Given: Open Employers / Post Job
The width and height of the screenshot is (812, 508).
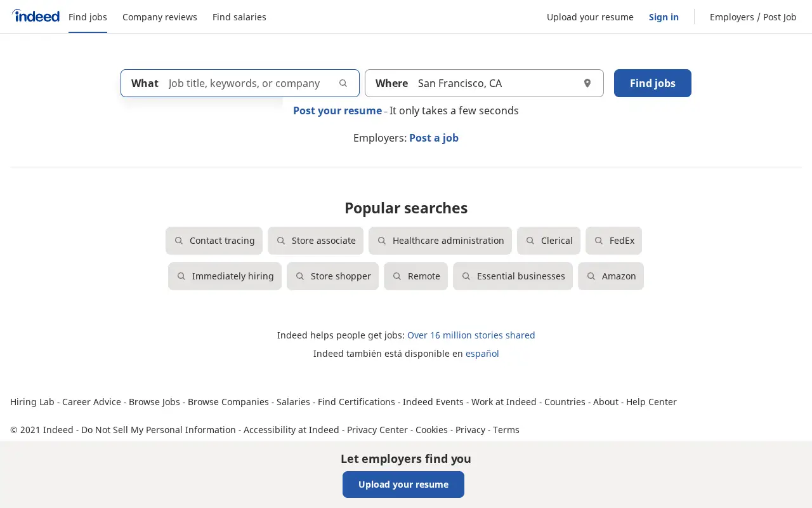Looking at the screenshot, I should pos(753,17).
